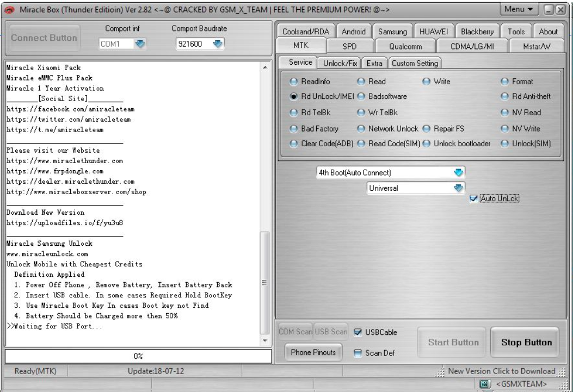573x392 pixels.
Task: Select the ReadInfo radio option
Action: tap(294, 82)
